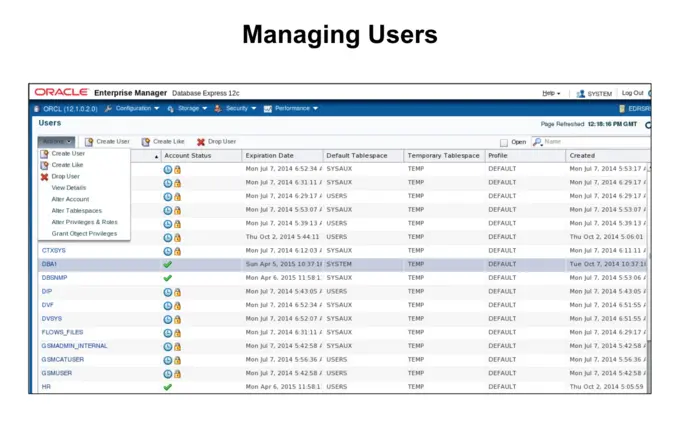This screenshot has height=424, width=700.
Task: Open the DBA1 user link
Action: (x=49, y=264)
